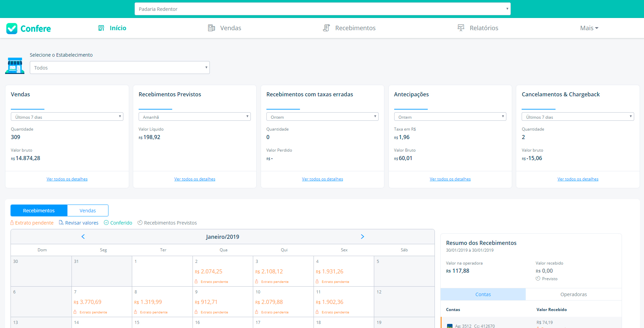Image resolution: width=644 pixels, height=328 pixels.
Task: Click the Recebimentos receipt icon in navbar
Action: click(x=326, y=28)
